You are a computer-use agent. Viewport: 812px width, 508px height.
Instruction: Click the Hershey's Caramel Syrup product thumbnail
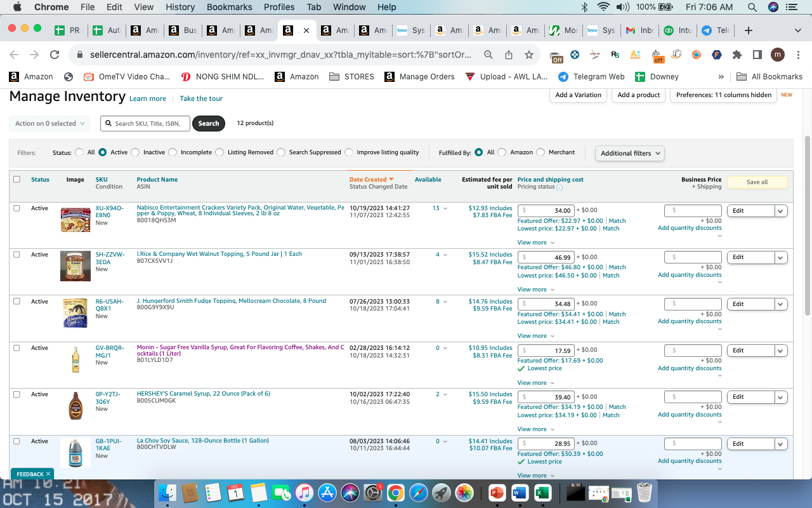click(x=75, y=405)
